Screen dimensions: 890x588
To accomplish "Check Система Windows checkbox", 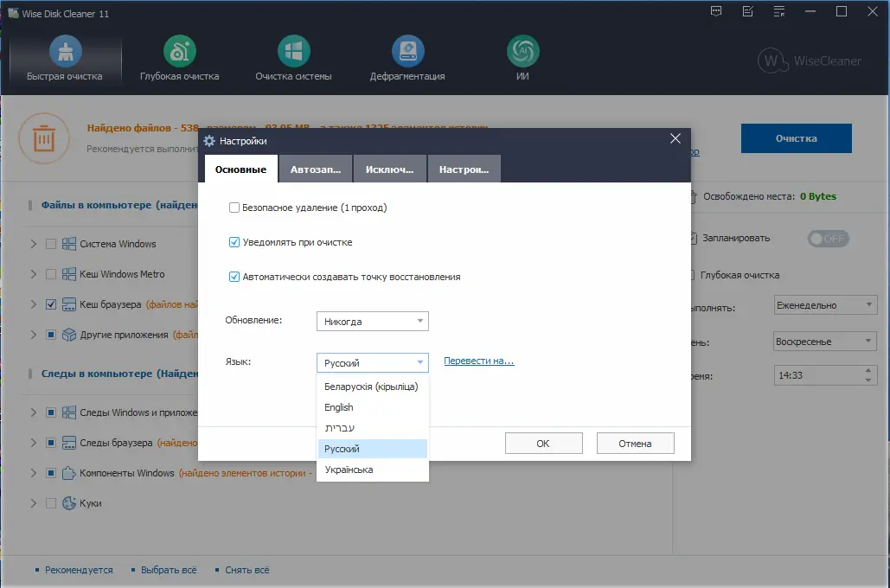I will tap(51, 244).
